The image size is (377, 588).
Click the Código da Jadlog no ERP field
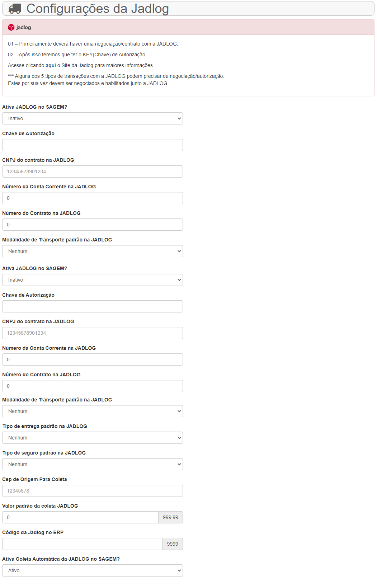[82, 544]
